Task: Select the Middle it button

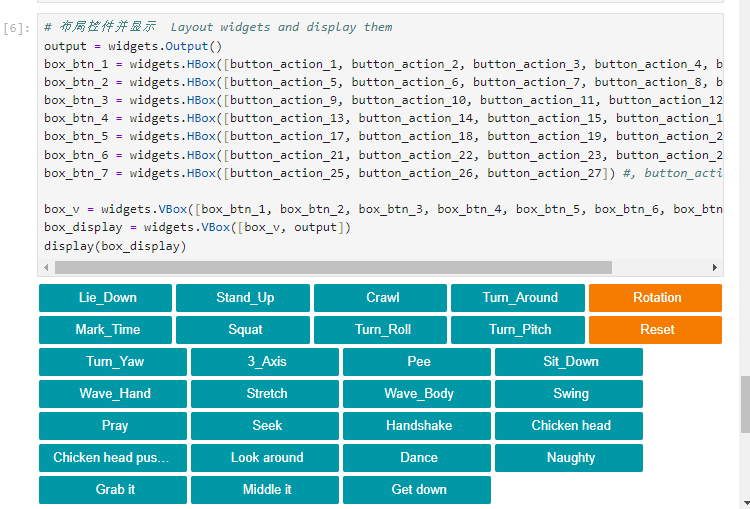Action: point(265,490)
